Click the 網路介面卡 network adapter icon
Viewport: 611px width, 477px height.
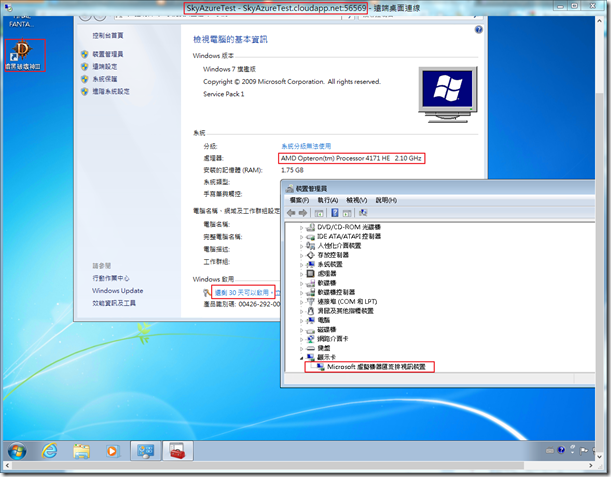pyautogui.click(x=311, y=339)
